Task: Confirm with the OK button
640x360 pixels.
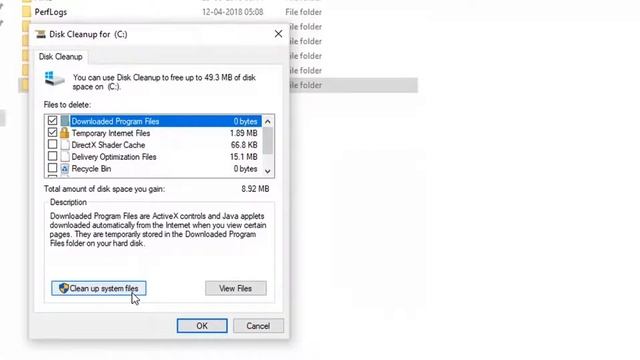Action: pyautogui.click(x=202, y=326)
